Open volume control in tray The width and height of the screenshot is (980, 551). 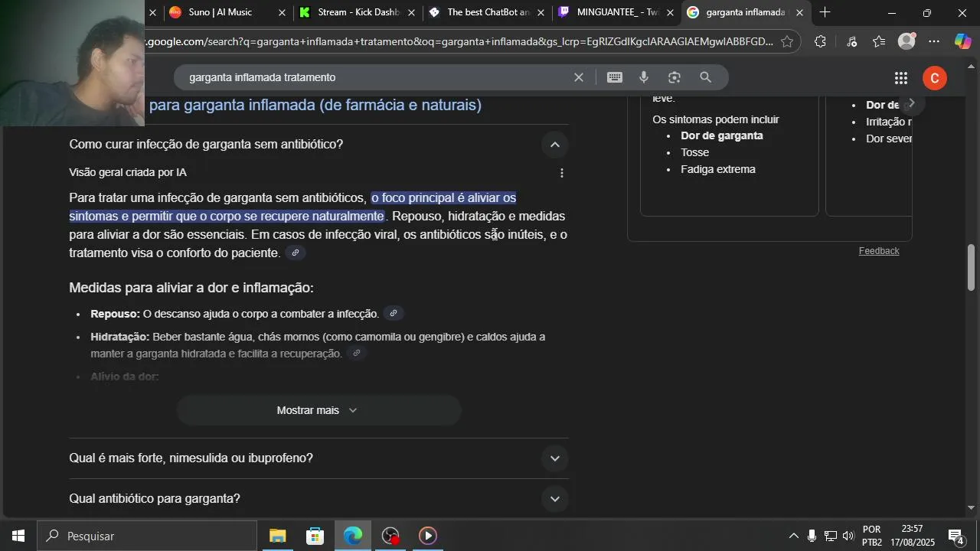[x=848, y=536]
